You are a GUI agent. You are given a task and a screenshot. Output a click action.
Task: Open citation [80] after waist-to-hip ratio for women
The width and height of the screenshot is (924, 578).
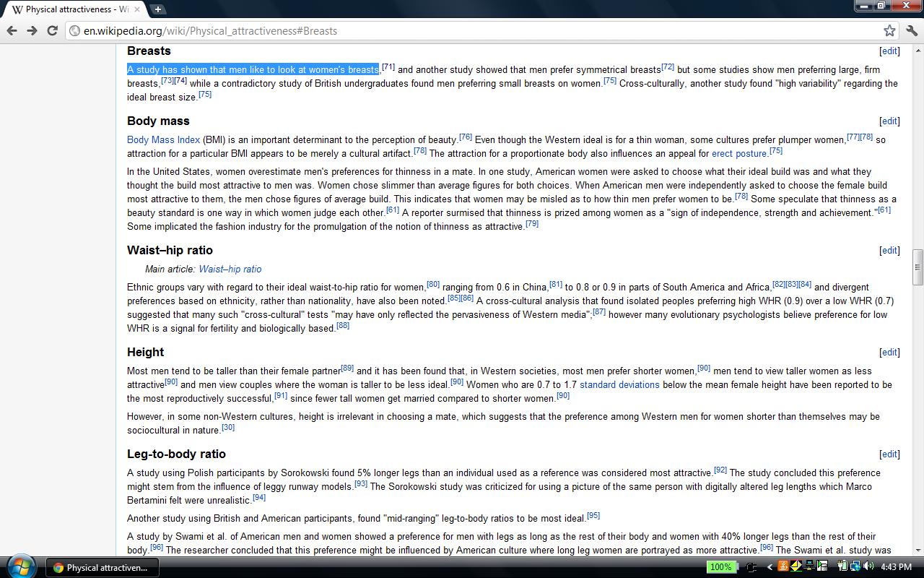pyautogui.click(x=433, y=285)
